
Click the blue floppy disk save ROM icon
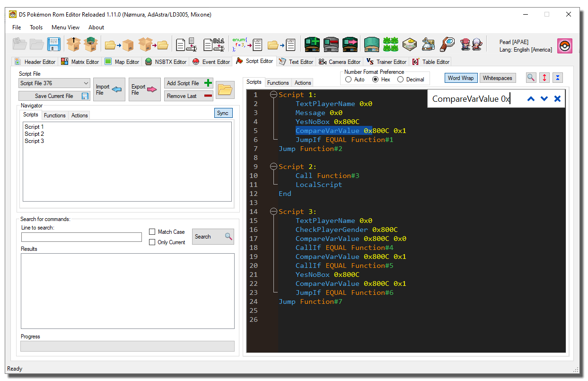pos(53,44)
